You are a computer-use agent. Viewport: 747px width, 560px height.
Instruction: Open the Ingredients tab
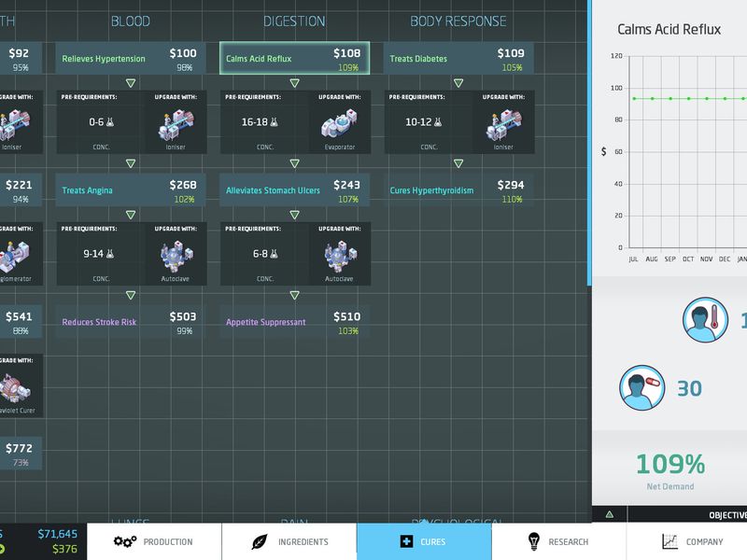click(289, 541)
